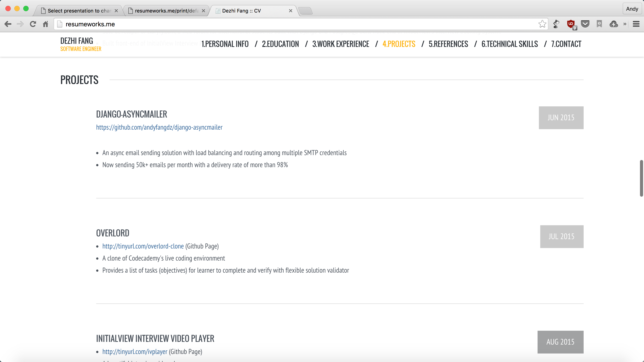
Task: Open the tinyurl overlord-clone link
Action: (x=143, y=246)
